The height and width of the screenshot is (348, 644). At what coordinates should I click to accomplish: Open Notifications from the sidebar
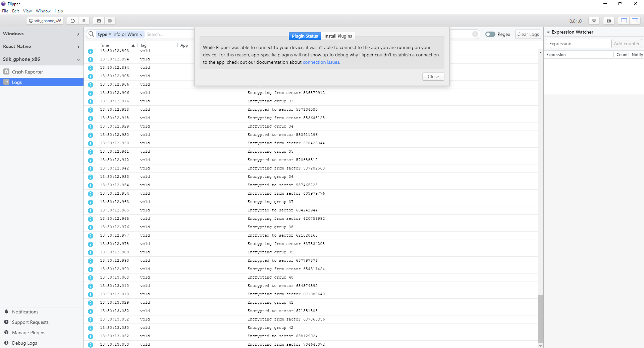25,311
